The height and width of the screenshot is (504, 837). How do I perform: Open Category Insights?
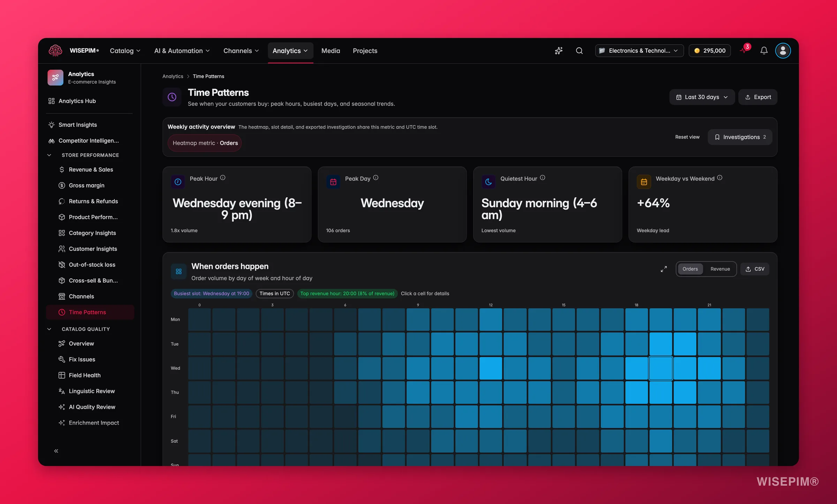(90, 233)
